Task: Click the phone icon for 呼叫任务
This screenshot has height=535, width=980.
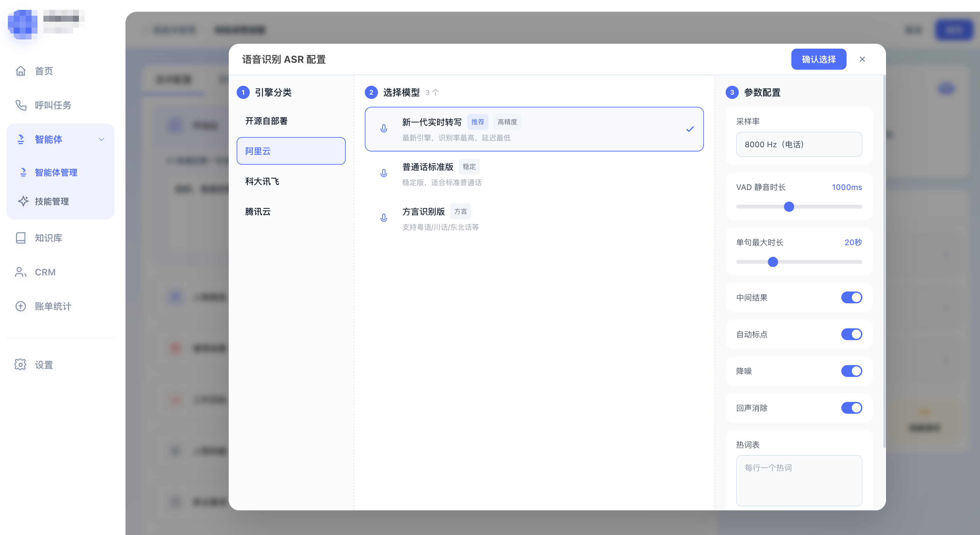Action: 21,105
